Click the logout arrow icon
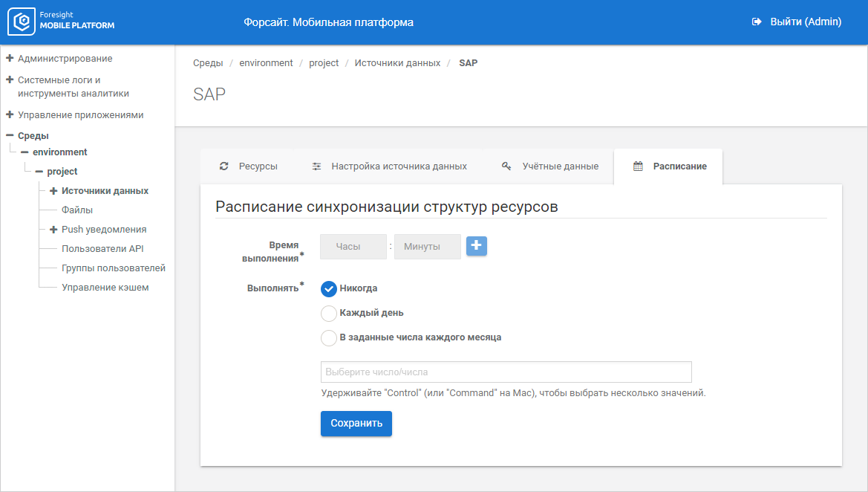 tap(757, 22)
